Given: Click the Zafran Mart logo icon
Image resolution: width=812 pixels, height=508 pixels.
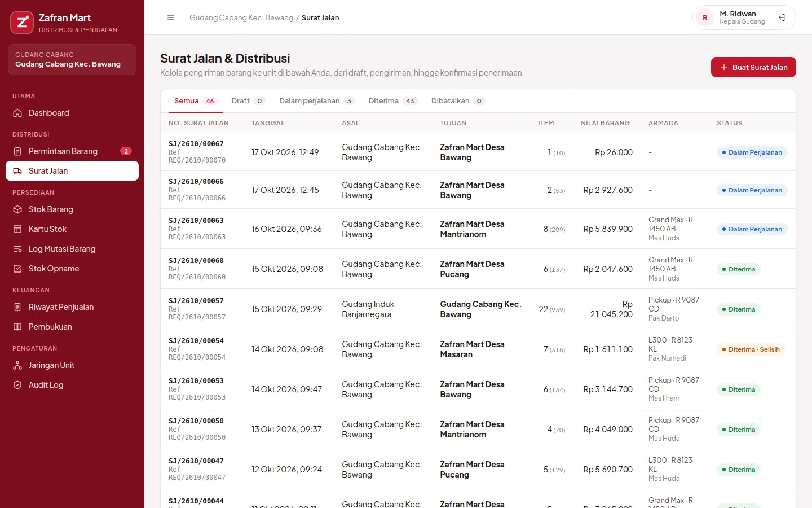Looking at the screenshot, I should click(x=22, y=23).
